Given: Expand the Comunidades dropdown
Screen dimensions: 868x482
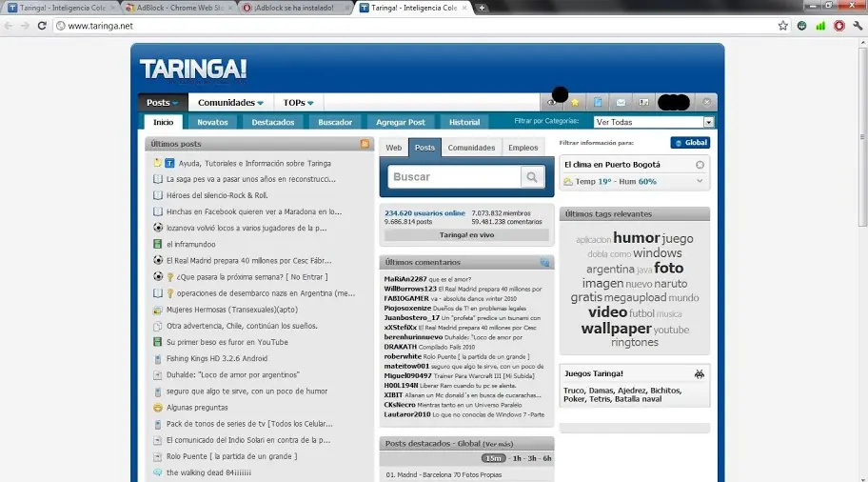Looking at the screenshot, I should pos(230,103).
